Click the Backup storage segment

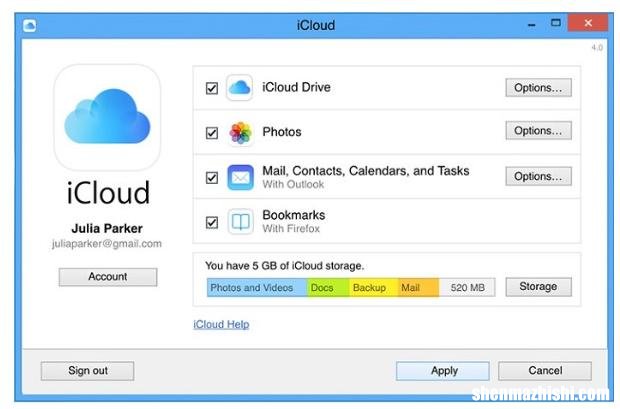point(373,288)
